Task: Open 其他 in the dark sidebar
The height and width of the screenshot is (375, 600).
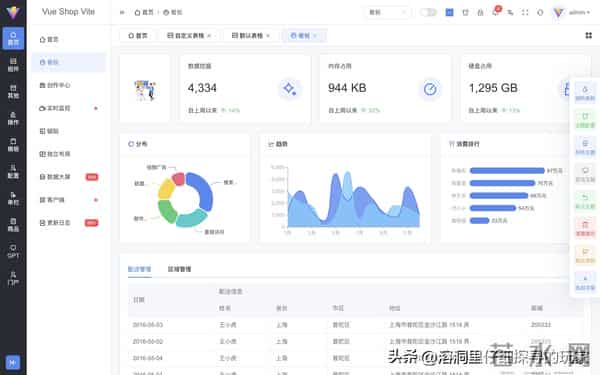Action: click(x=13, y=91)
